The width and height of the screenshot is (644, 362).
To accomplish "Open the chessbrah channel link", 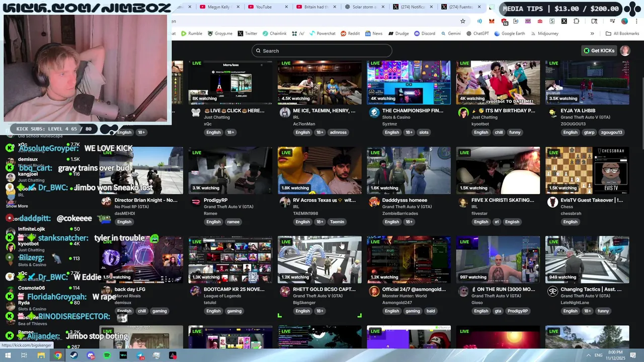I will [571, 213].
